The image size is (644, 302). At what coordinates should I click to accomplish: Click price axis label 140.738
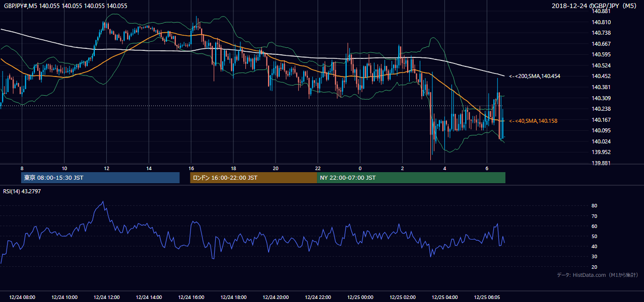coord(601,33)
